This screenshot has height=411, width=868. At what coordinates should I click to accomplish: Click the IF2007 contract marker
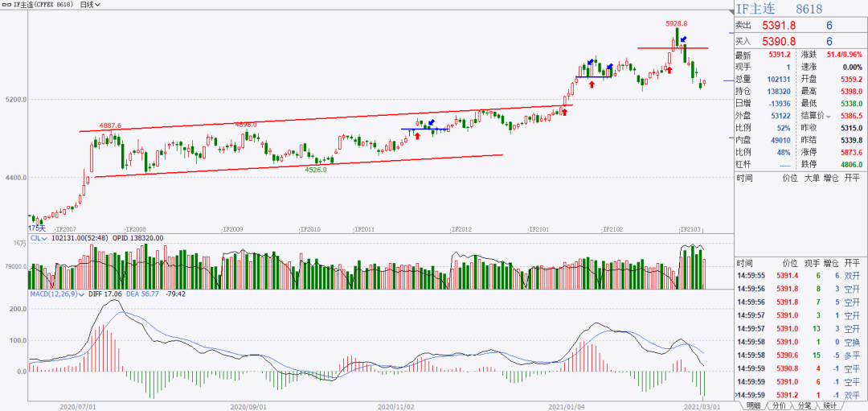coord(65,228)
